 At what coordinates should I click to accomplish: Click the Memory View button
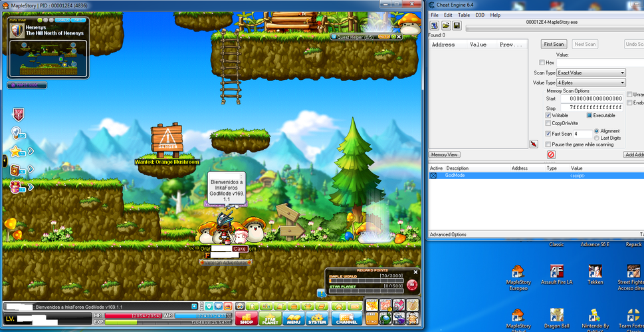coord(445,154)
